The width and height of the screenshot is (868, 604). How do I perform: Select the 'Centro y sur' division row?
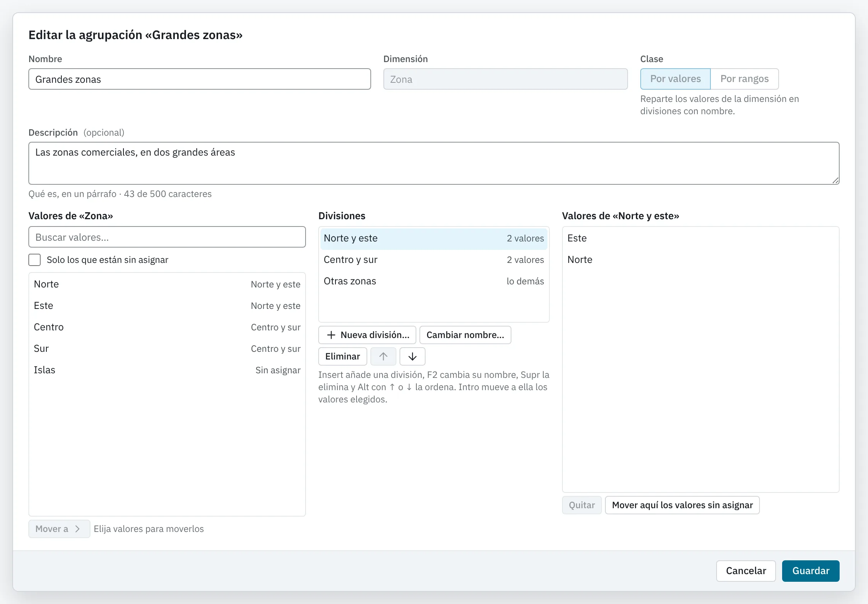coord(434,260)
